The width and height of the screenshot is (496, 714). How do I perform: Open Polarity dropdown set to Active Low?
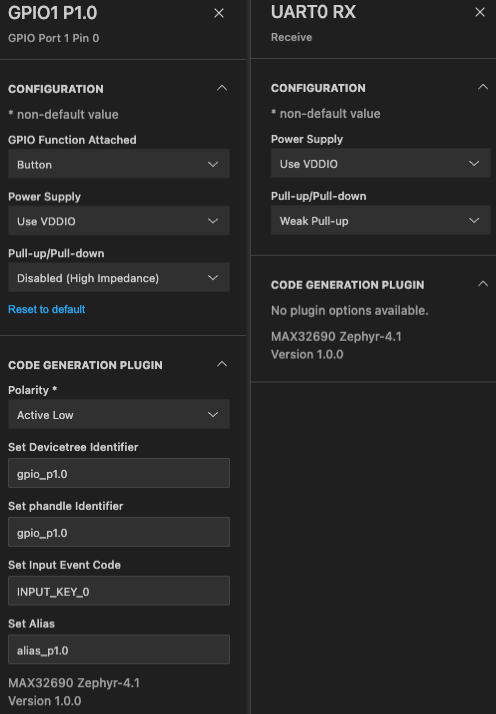119,414
